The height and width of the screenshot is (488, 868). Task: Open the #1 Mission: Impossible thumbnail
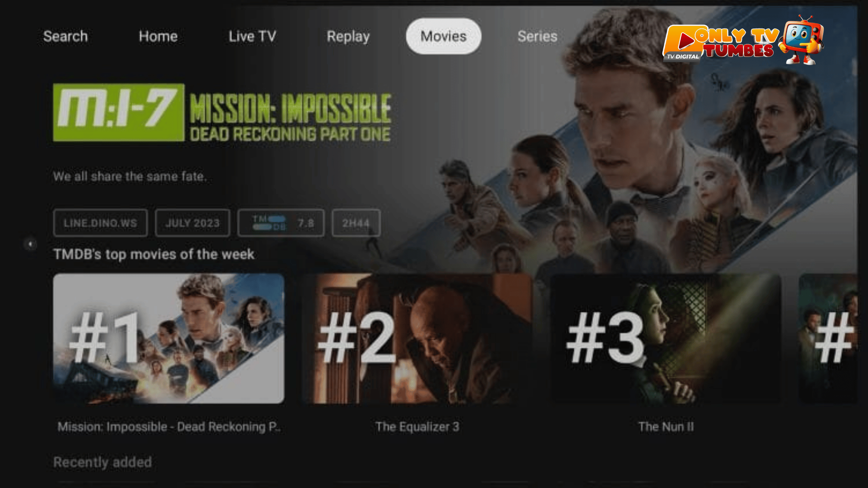point(168,338)
